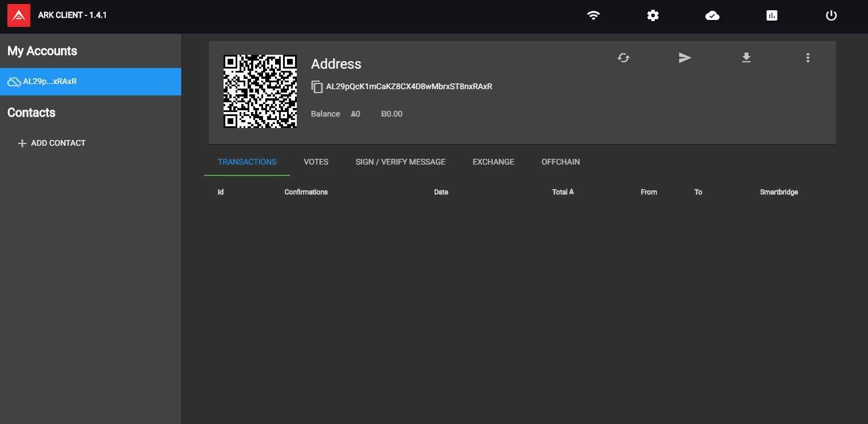
Task: Click the Address heading
Action: pyautogui.click(x=336, y=64)
